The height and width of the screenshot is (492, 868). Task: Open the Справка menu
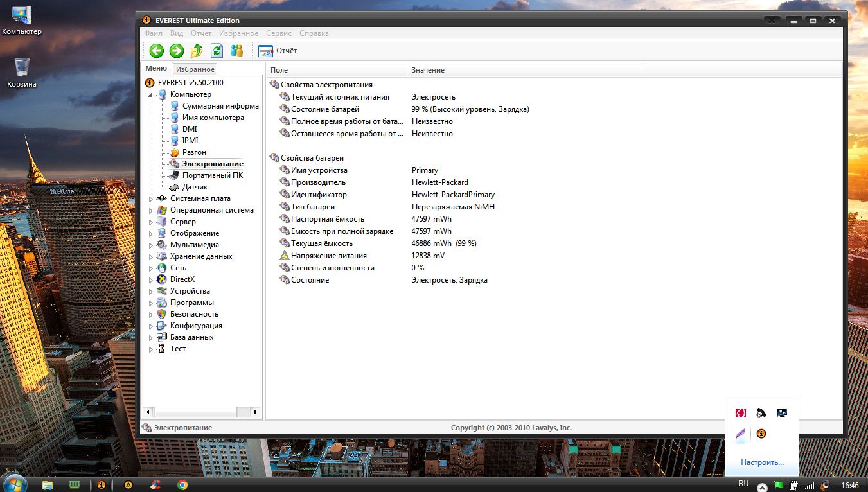click(x=314, y=33)
